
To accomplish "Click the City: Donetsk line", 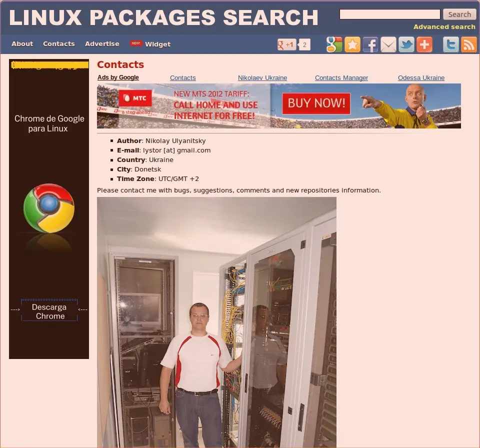I will pyautogui.click(x=139, y=169).
